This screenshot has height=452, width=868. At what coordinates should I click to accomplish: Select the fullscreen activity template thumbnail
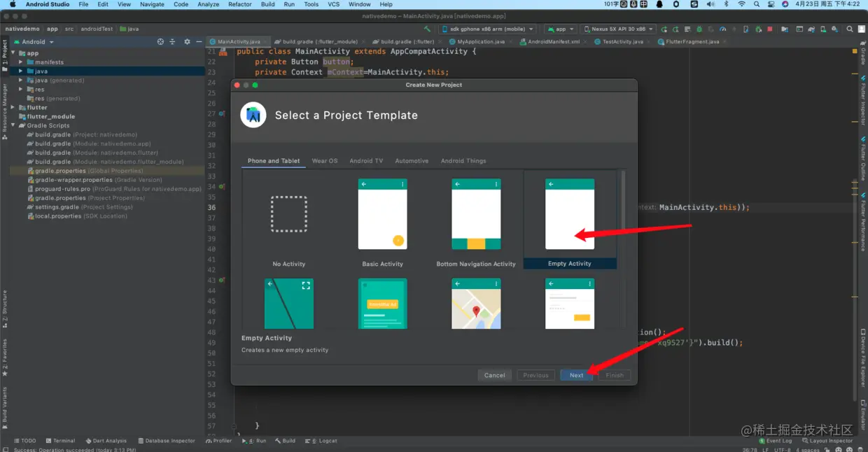289,304
